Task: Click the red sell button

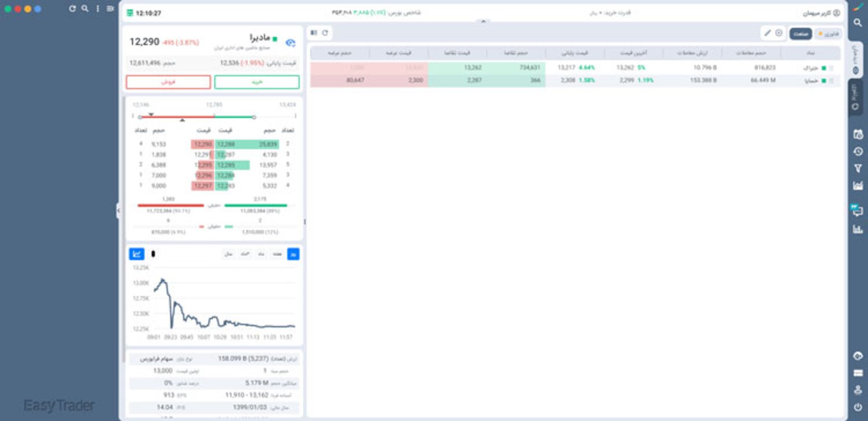Action: click(168, 82)
